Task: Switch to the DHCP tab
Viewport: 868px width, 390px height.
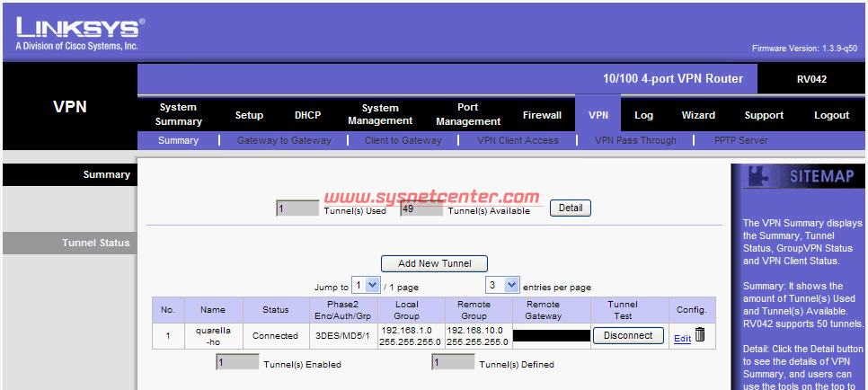Action: (x=307, y=115)
